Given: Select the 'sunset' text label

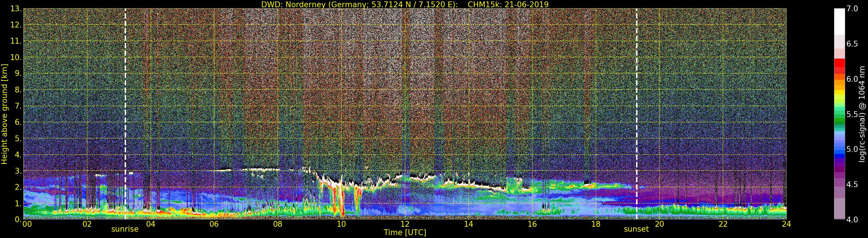Looking at the screenshot, I should (x=636, y=229).
